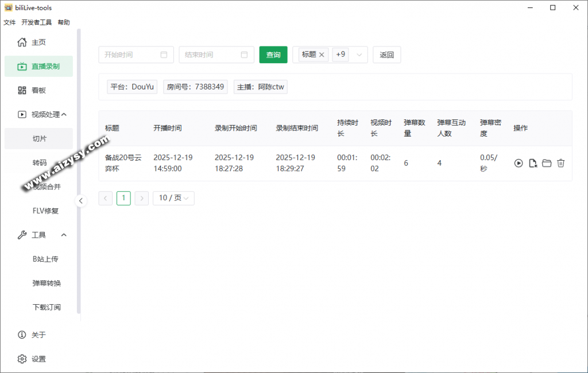Open 关于 about page
The width and height of the screenshot is (588, 373).
[38, 335]
